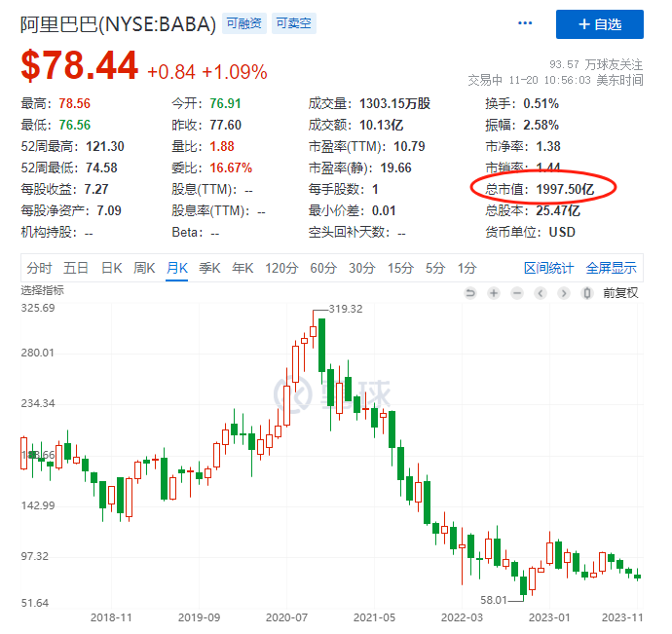Image resolution: width=672 pixels, height=634 pixels.
Task: Click the 2020-07 date axis label
Action: [286, 617]
